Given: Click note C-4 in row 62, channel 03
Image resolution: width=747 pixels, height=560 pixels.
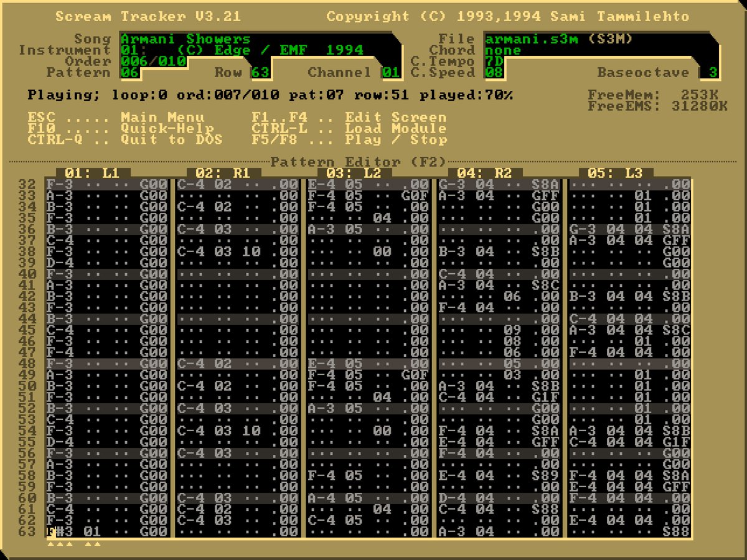Looking at the screenshot, I should point(321,520).
